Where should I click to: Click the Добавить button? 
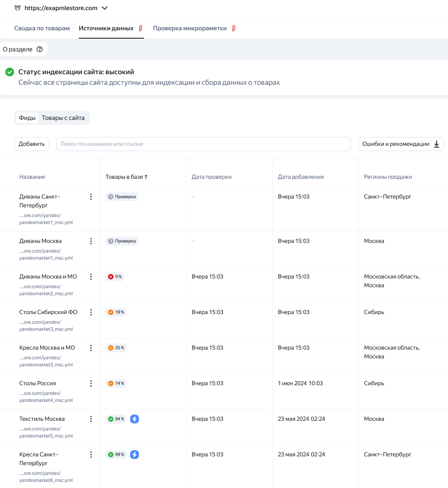(32, 144)
